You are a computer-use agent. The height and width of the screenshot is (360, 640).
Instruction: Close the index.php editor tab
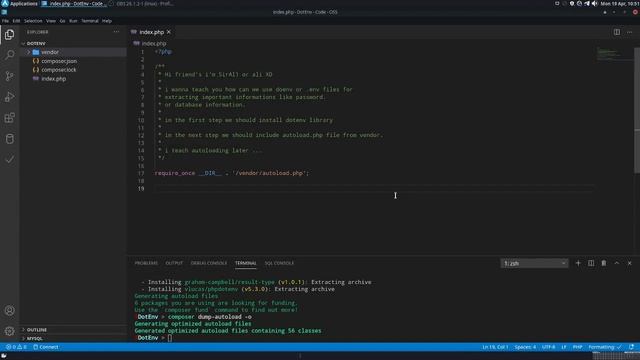pos(169,32)
